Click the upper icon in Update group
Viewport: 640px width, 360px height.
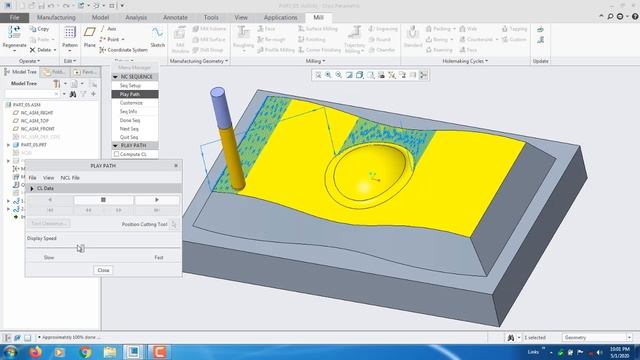tap(540, 29)
